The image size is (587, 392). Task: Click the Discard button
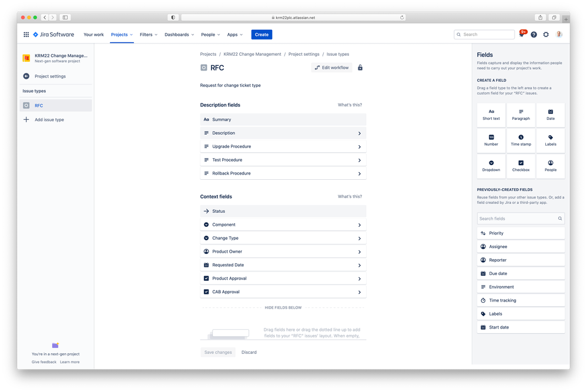point(249,352)
